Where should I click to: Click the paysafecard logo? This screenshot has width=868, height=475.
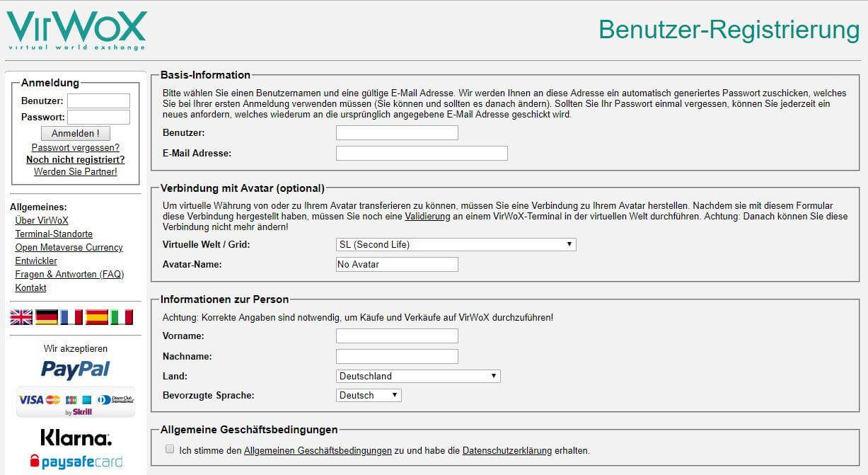76,462
